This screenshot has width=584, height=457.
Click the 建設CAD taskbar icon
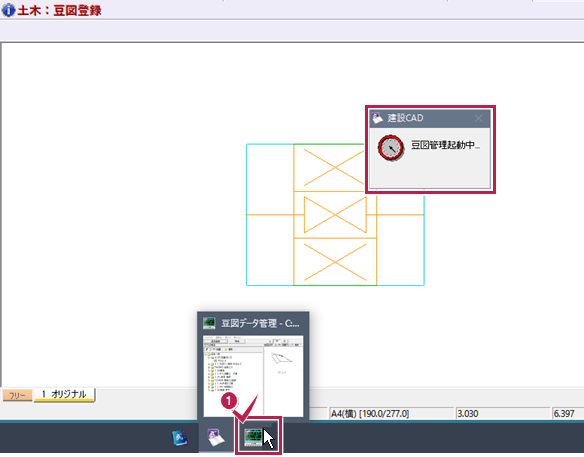click(216, 438)
